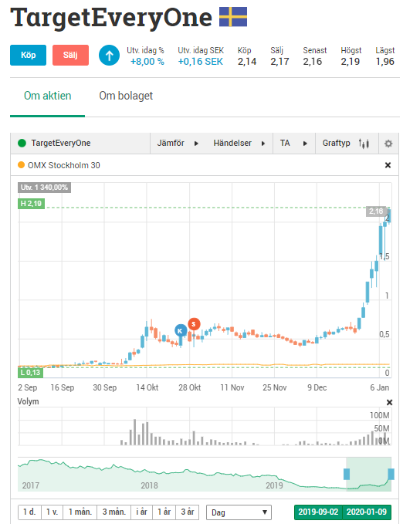Expand the Händelser menu
Image resolution: width=420 pixels, height=524 pixels.
pyautogui.click(x=239, y=144)
